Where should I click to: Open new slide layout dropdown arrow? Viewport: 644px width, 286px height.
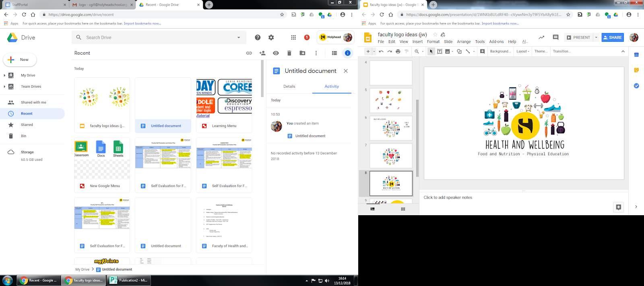tap(374, 51)
